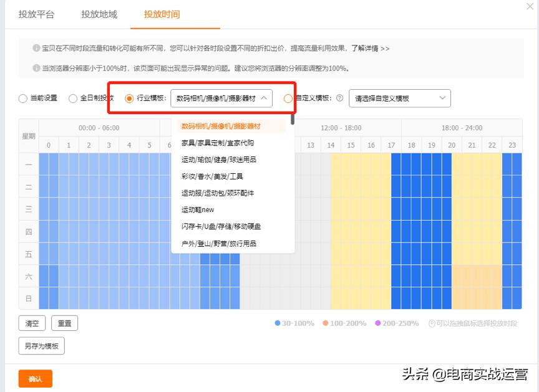Click the 清空 clear button

tap(31, 323)
